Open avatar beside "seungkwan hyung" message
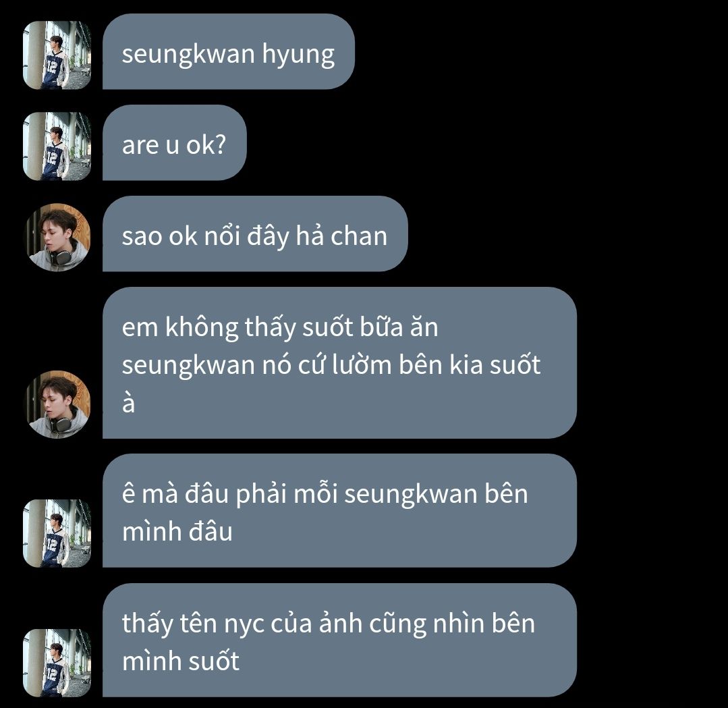This screenshot has height=708, width=728. 57,55
